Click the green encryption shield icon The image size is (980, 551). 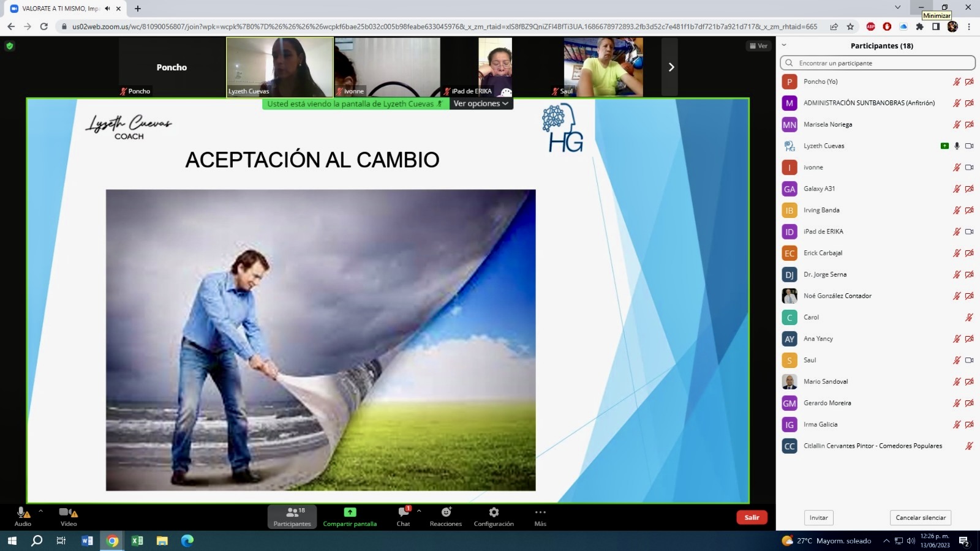(x=10, y=46)
